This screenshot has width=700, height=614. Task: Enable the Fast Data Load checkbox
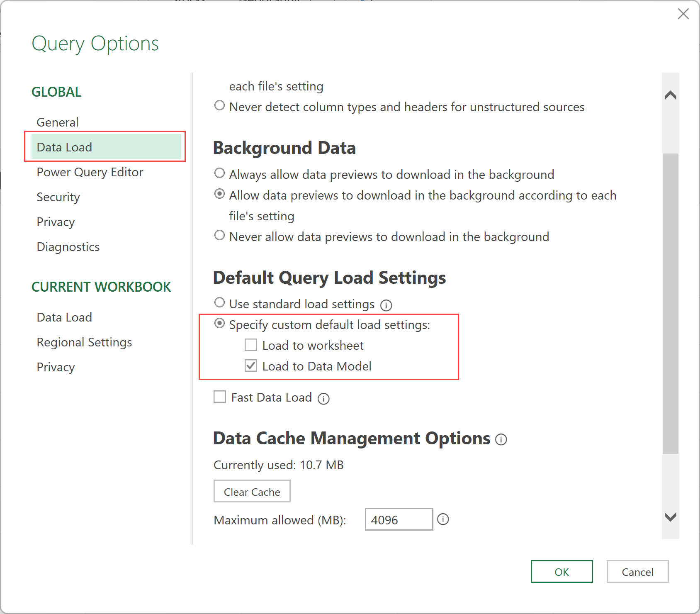(220, 397)
